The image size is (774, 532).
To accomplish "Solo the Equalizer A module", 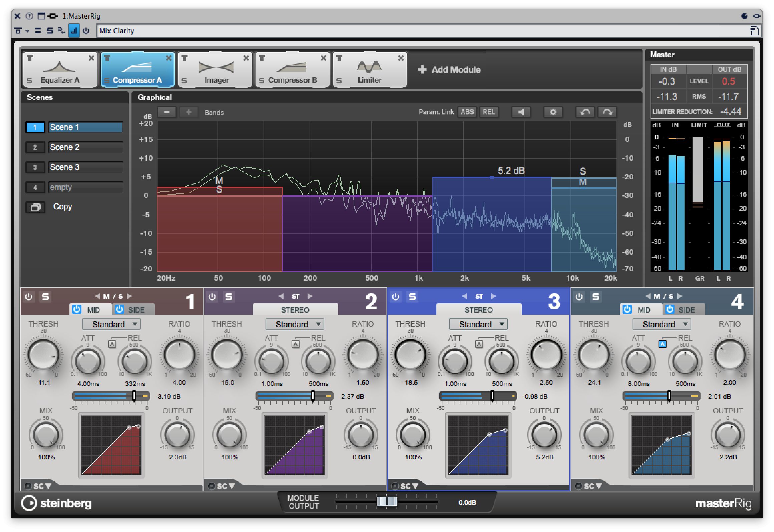I will tap(29, 80).
